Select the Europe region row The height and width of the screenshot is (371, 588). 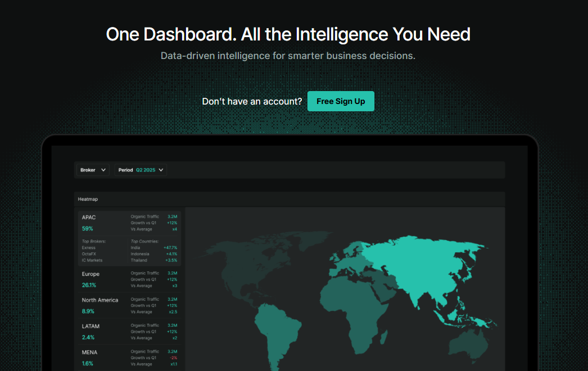(91, 274)
